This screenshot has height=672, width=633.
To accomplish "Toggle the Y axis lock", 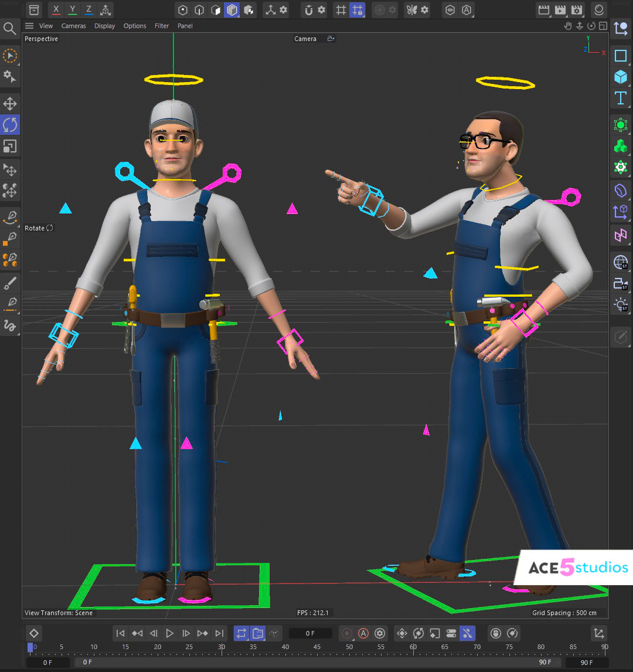I will (x=72, y=10).
